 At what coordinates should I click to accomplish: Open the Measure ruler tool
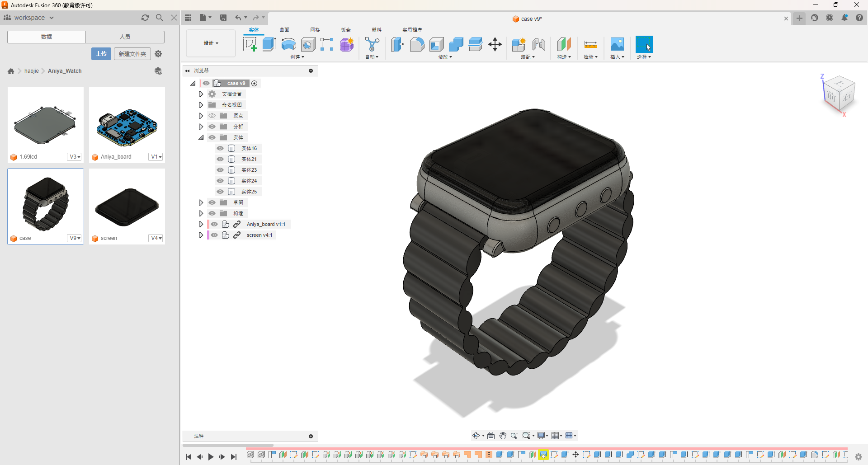590,44
